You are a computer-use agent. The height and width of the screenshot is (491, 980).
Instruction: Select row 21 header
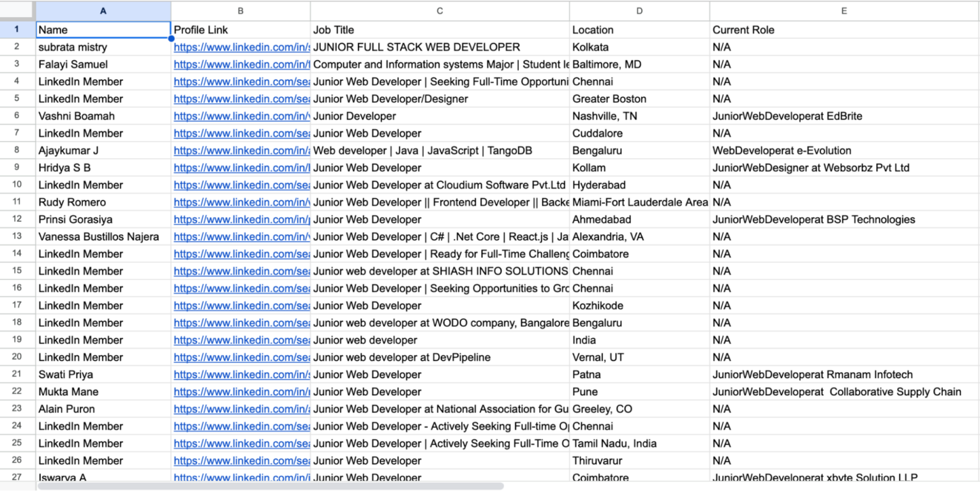(x=18, y=374)
